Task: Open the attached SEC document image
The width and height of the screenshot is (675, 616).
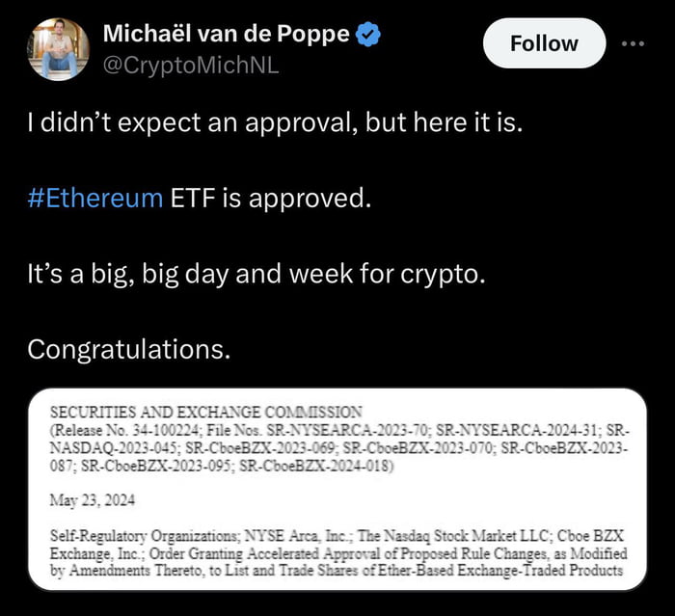Action: tap(337, 489)
